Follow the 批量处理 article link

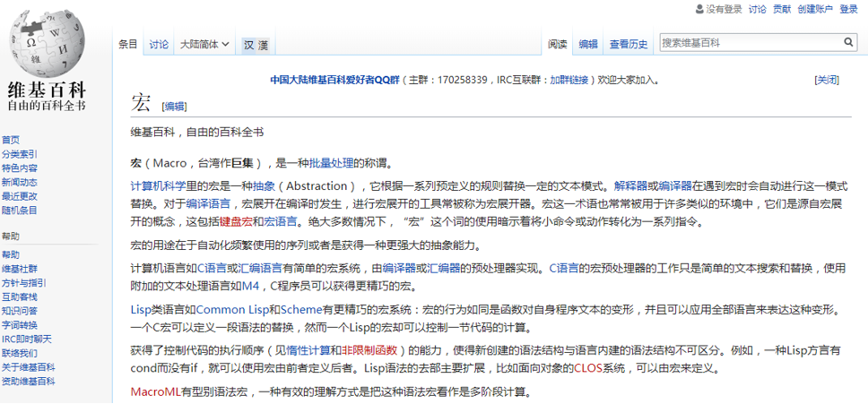pyautogui.click(x=331, y=163)
